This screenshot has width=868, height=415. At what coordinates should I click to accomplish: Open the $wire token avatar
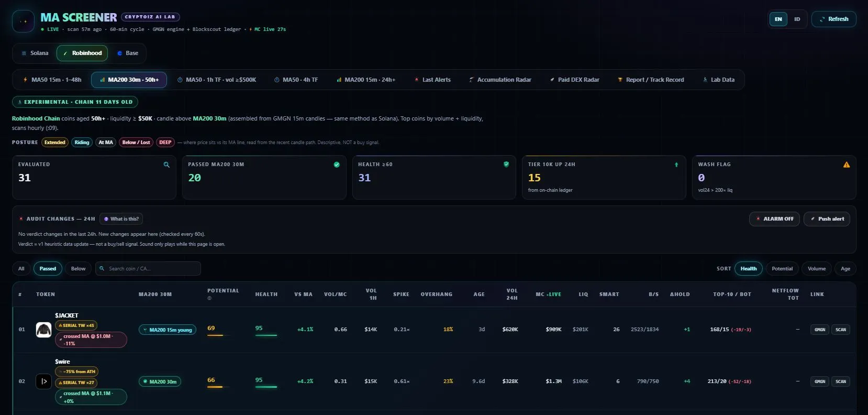(43, 381)
